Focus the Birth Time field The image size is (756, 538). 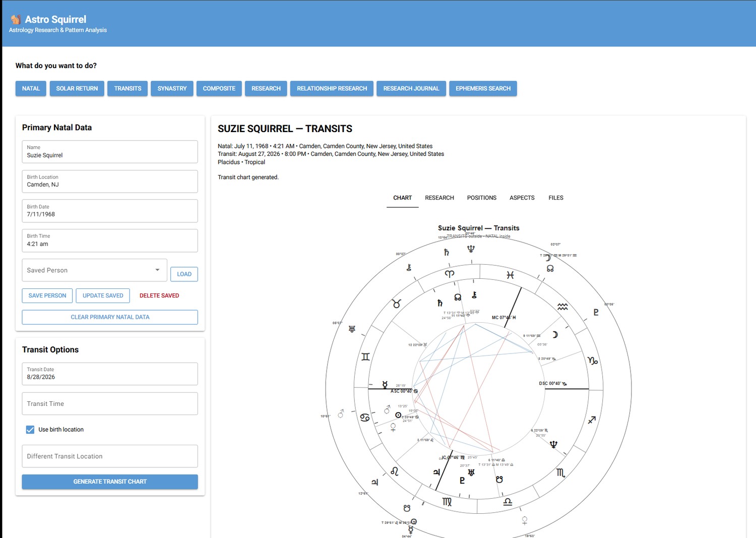click(x=110, y=241)
